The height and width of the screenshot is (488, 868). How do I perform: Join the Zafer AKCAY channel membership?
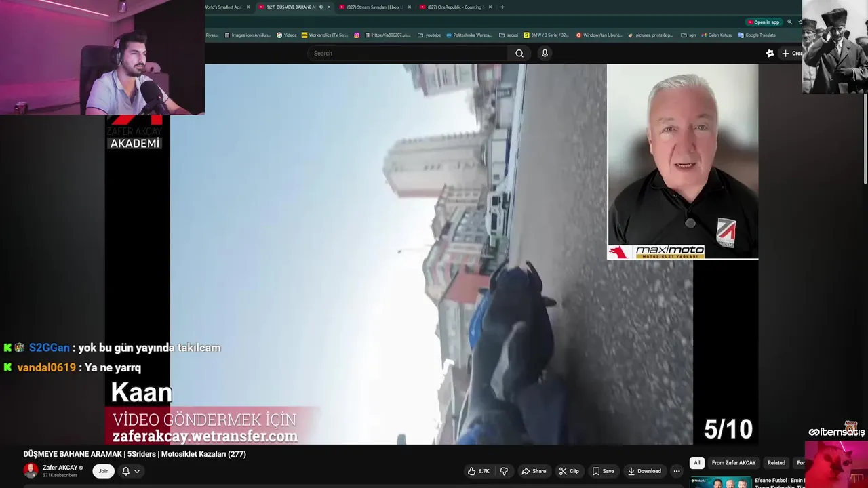pos(104,471)
